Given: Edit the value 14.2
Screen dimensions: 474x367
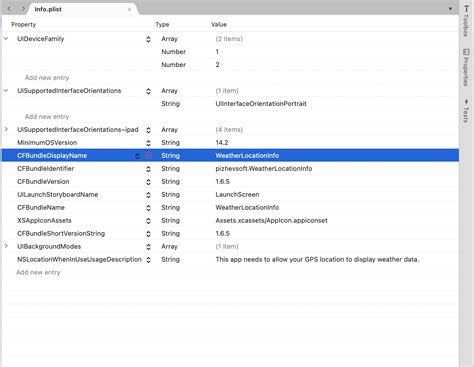Looking at the screenshot, I should point(222,142).
